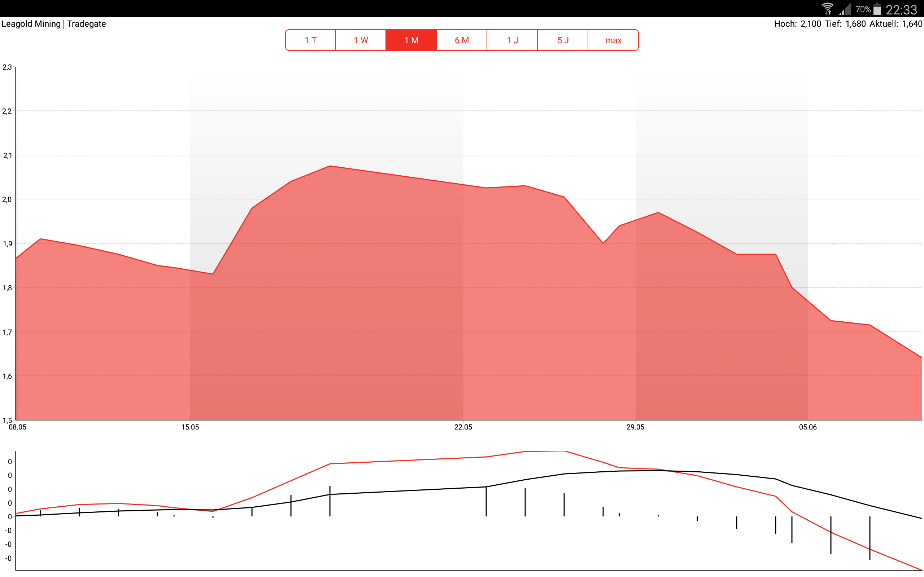Display the max history range
This screenshot has width=924, height=577.
pyautogui.click(x=613, y=40)
